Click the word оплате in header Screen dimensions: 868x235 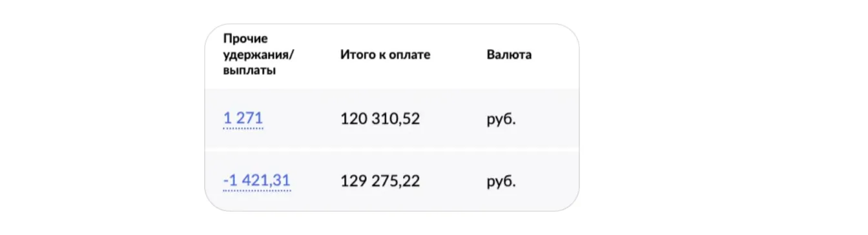pyautogui.click(x=409, y=55)
